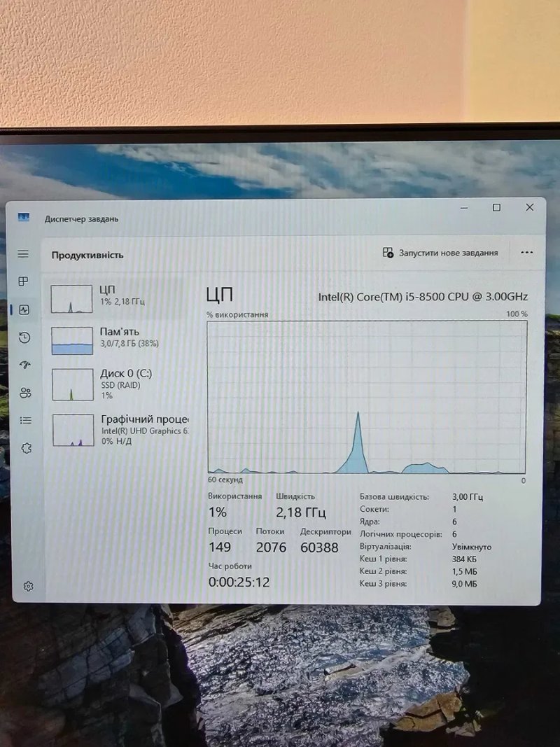Image resolution: width=560 pixels, height=747 pixels.
Task: Click the speed value 2,18 ГГц
Action: point(300,512)
